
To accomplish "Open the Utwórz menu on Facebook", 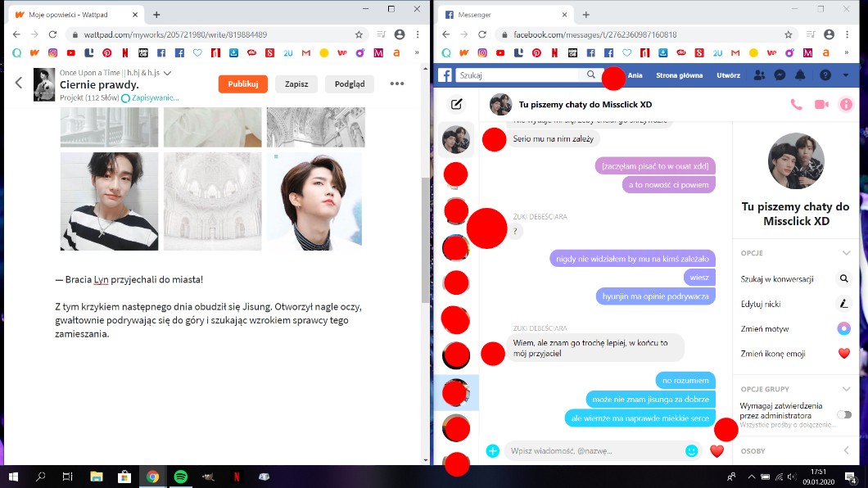I will click(x=728, y=75).
